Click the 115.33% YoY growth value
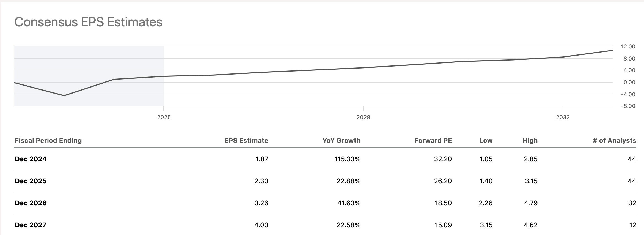 pyautogui.click(x=347, y=159)
